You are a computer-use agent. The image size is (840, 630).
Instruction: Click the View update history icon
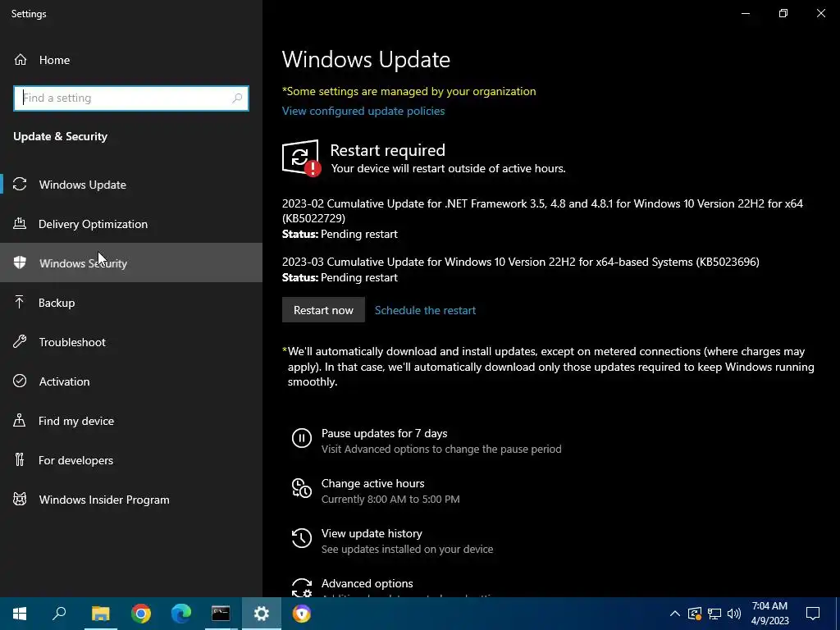click(x=302, y=538)
